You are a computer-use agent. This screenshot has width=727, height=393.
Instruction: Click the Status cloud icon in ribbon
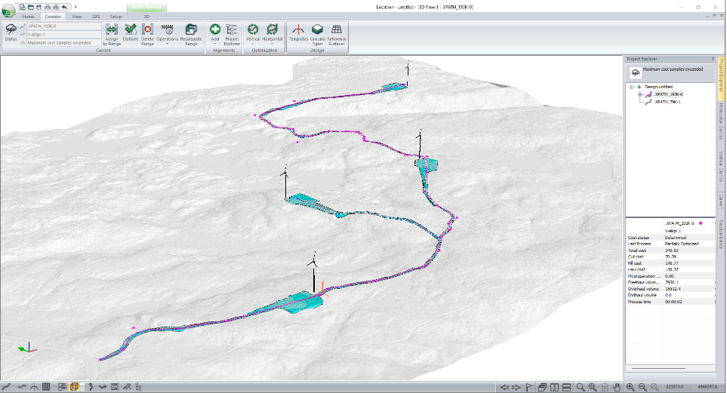pos(11,32)
